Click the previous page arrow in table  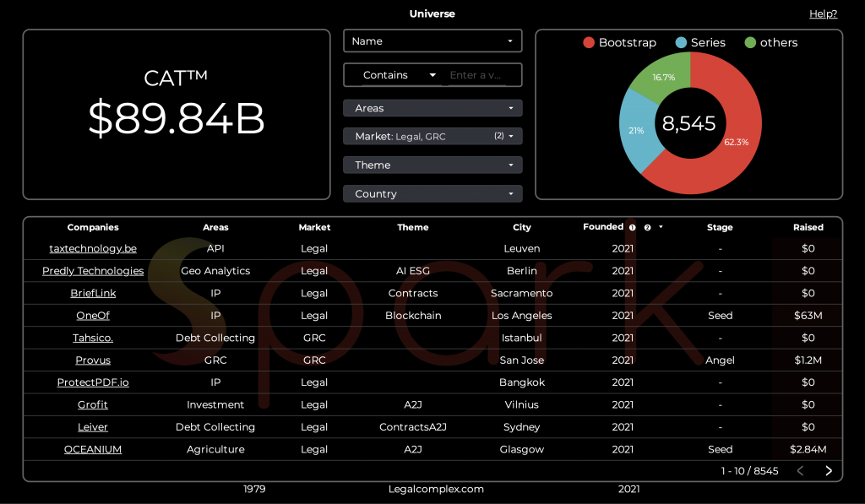pos(800,471)
